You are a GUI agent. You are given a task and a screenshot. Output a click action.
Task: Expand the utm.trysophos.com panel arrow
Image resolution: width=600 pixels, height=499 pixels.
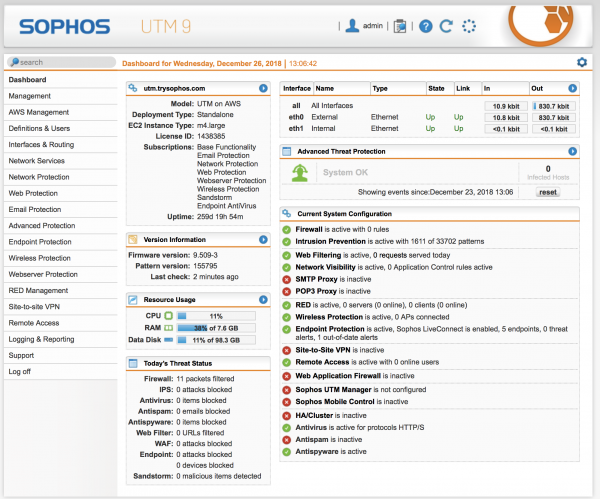[x=263, y=88]
